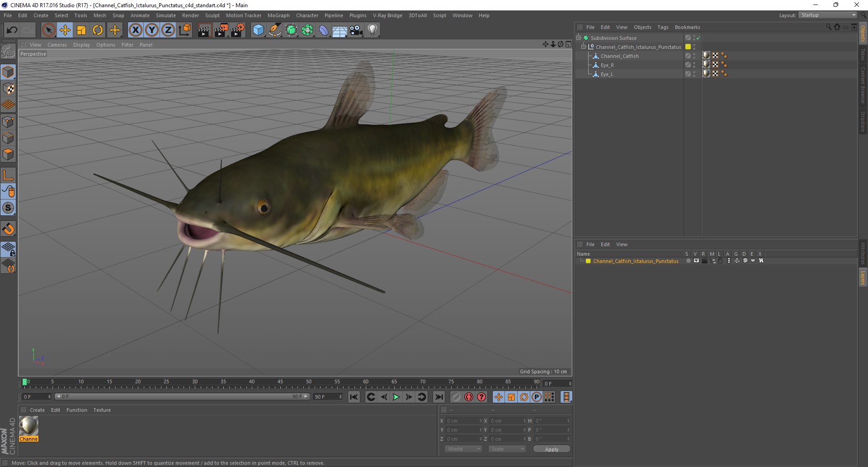Enable the Axis tool

[8, 175]
